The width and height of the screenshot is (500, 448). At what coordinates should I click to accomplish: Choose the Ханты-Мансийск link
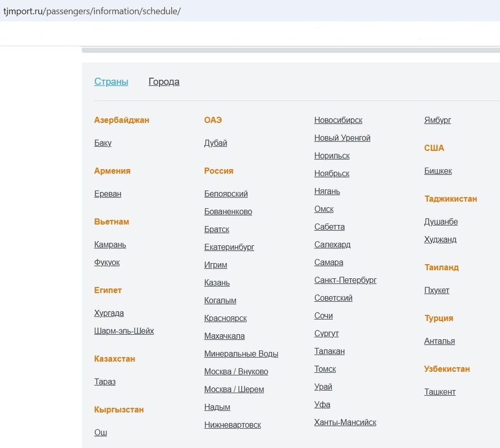[345, 422]
